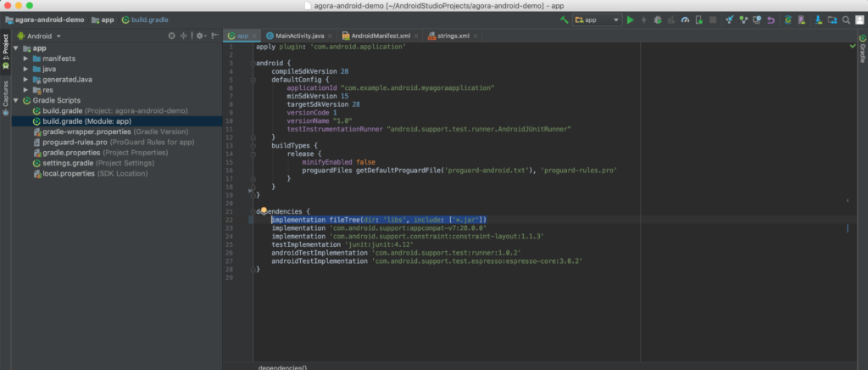
Task: Click the app breadcrumb in navigation bar
Action: point(103,20)
